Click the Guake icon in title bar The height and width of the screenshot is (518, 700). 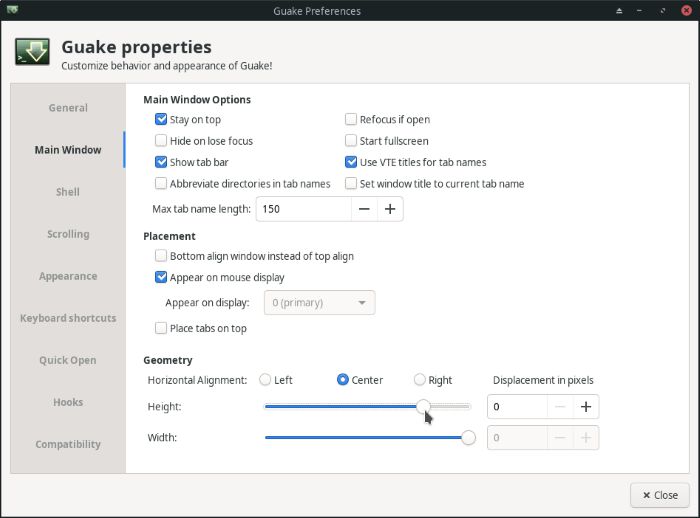[12, 9]
